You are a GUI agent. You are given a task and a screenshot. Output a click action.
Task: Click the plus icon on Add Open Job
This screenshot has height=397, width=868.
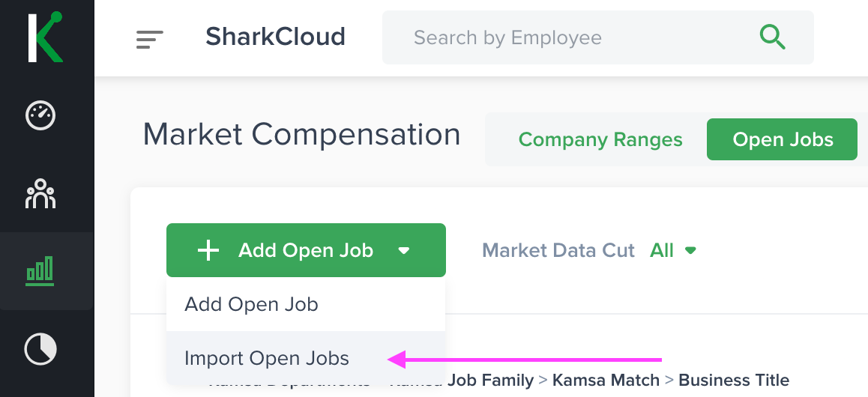(x=208, y=250)
